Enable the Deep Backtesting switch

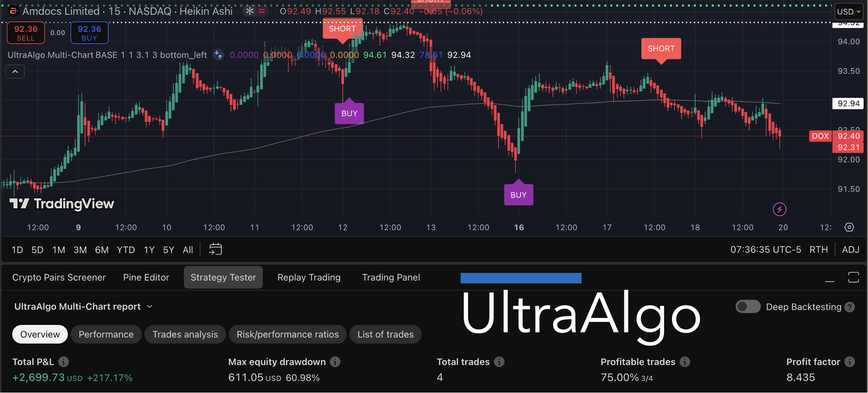coord(748,307)
